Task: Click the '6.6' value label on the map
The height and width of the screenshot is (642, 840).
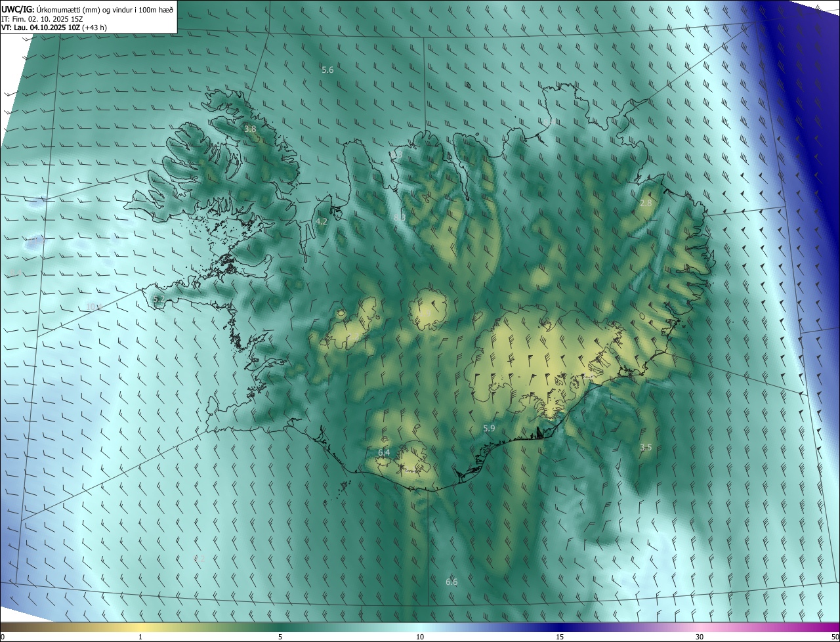Action: 451,582
